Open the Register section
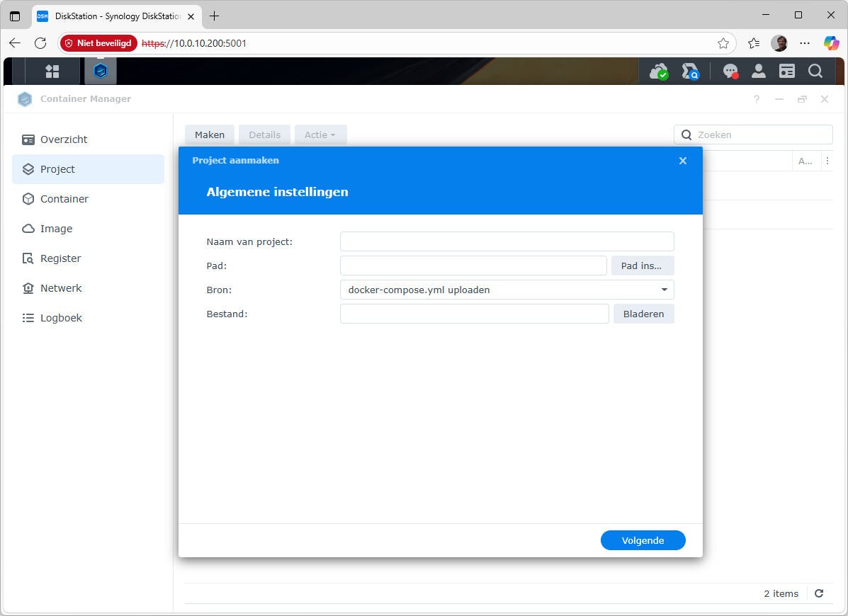The width and height of the screenshot is (848, 616). 60,258
